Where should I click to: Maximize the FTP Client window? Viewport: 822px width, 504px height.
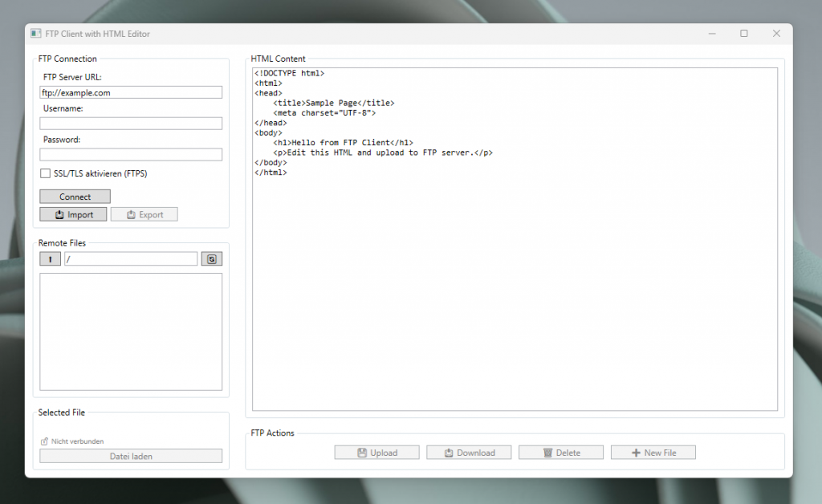(743, 34)
